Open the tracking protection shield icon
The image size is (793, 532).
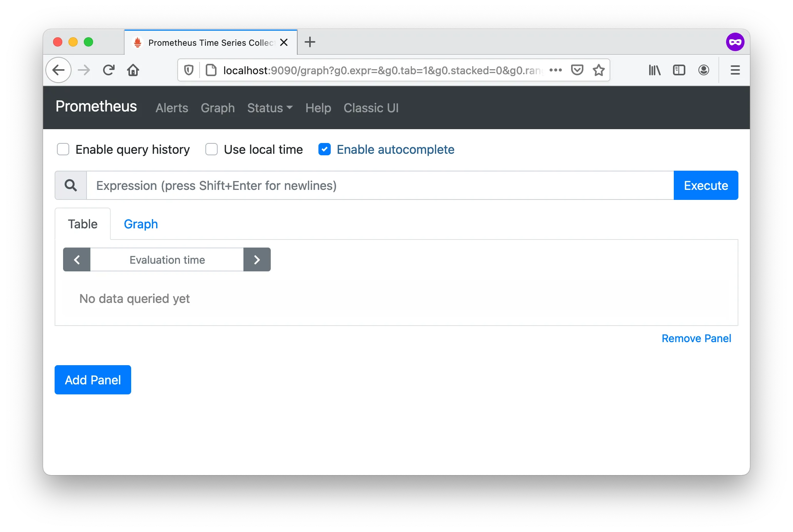click(188, 70)
